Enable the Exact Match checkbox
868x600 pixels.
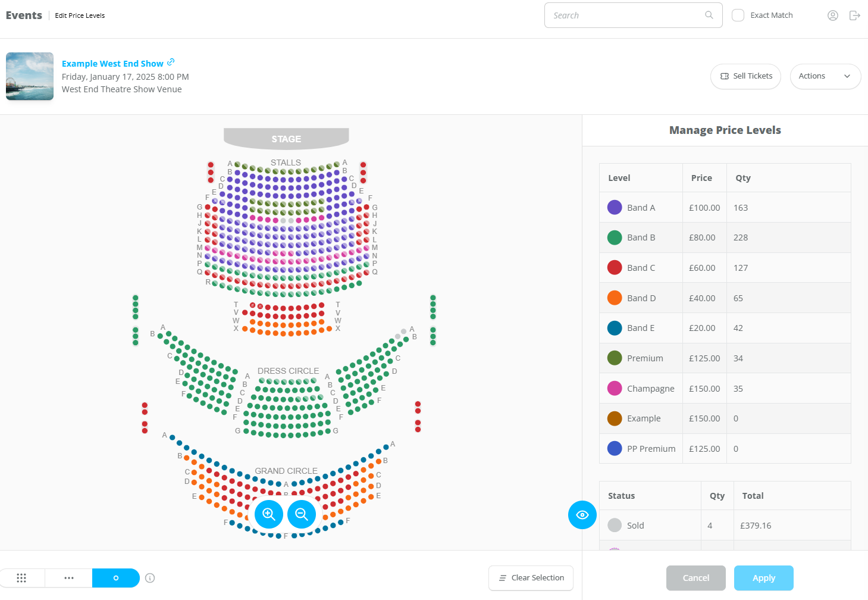pyautogui.click(x=738, y=15)
